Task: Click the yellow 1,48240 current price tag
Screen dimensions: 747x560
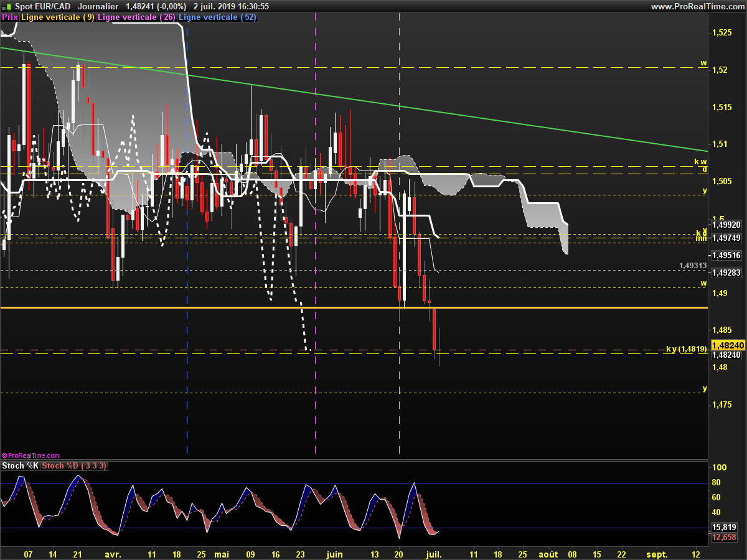Action: pyautogui.click(x=728, y=345)
